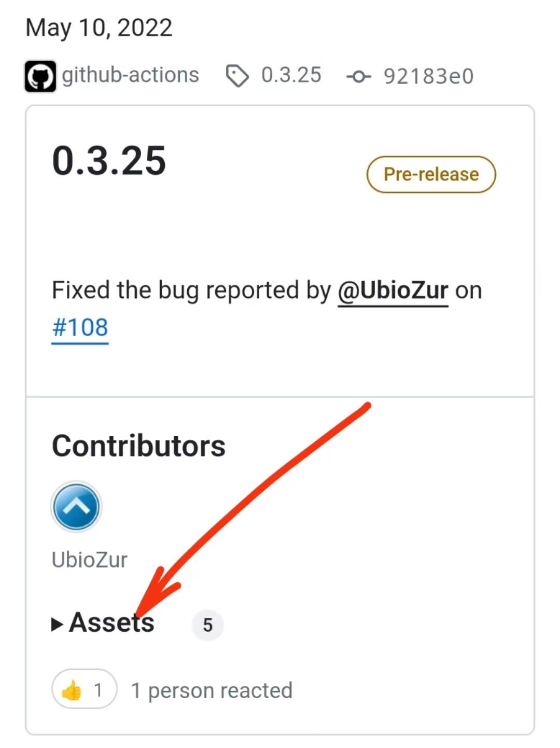Click the Assets label
Screen dimensions: 560x748
pos(111,622)
